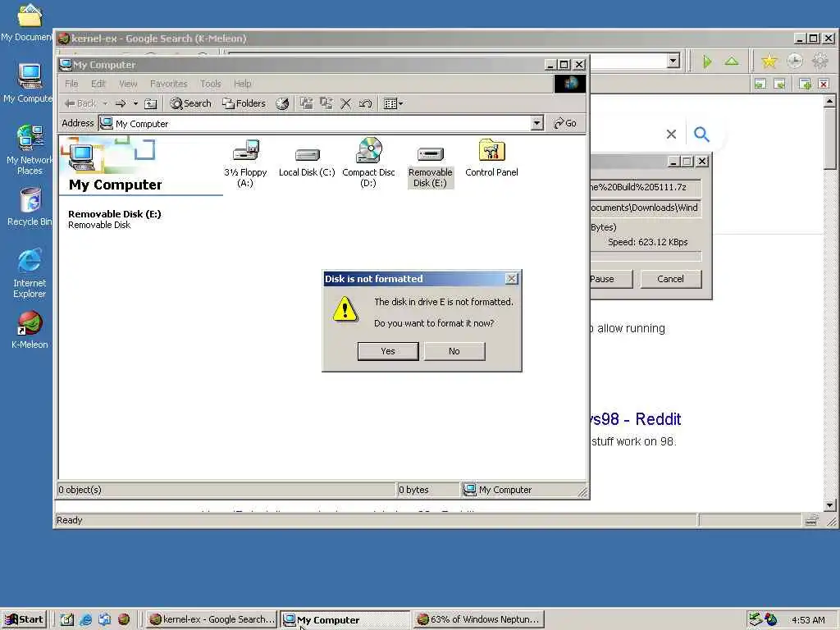
Task: Click No in the format dialog
Action: [454, 351]
